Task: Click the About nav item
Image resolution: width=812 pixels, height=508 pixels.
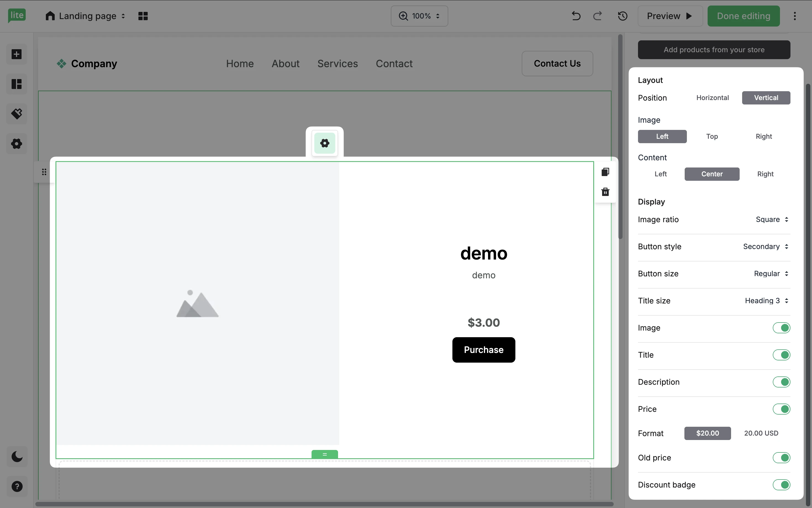Action: pyautogui.click(x=285, y=64)
